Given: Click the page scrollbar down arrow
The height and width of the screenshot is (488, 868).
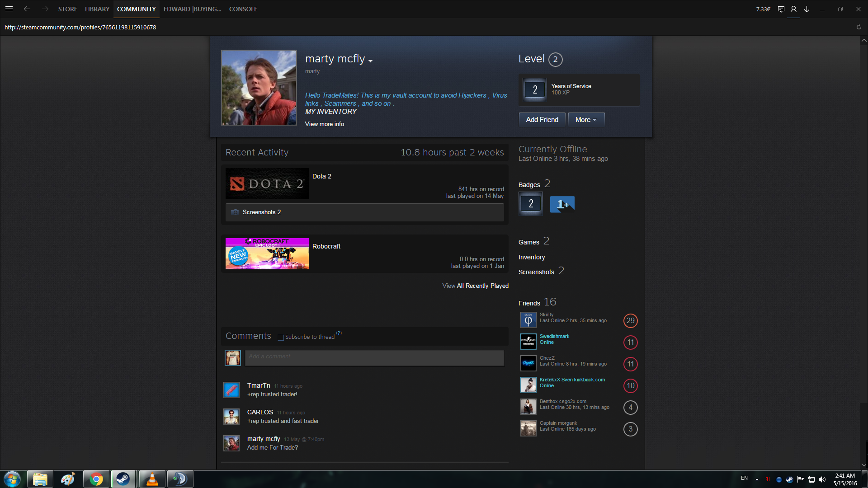Looking at the screenshot, I should [863, 465].
